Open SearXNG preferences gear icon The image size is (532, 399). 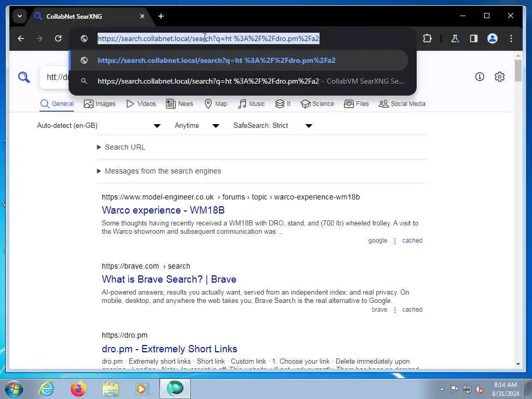coord(499,77)
